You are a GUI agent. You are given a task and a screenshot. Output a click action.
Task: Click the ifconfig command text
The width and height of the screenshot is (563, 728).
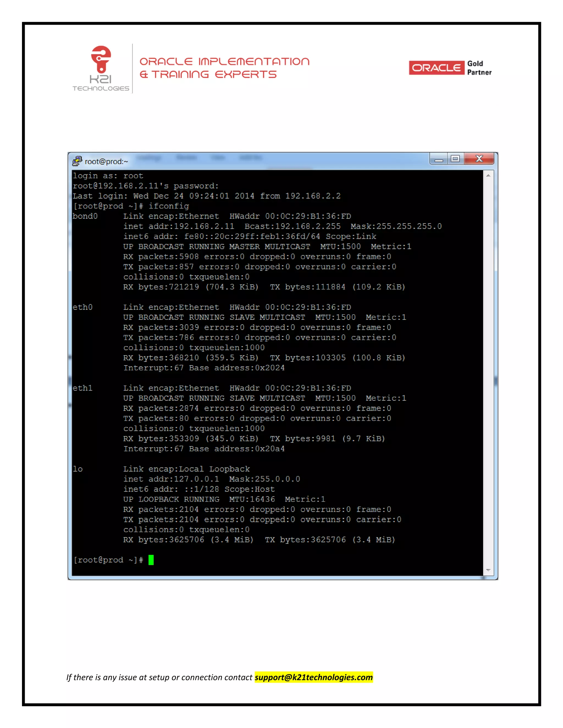(169, 206)
